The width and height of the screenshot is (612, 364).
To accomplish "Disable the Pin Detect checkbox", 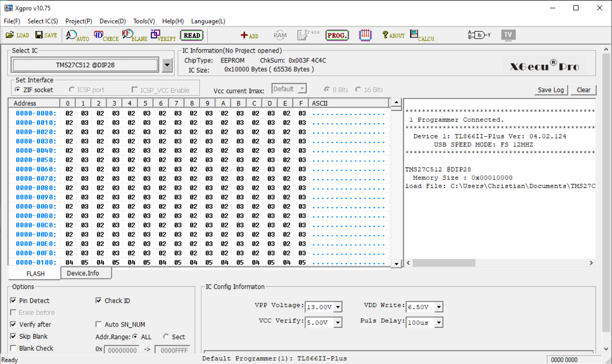I will [x=13, y=300].
